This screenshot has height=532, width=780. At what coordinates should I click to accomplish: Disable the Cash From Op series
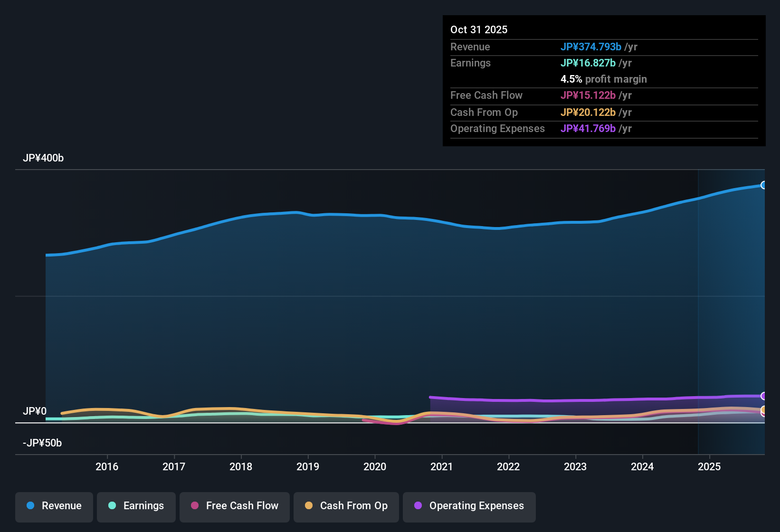point(346,506)
